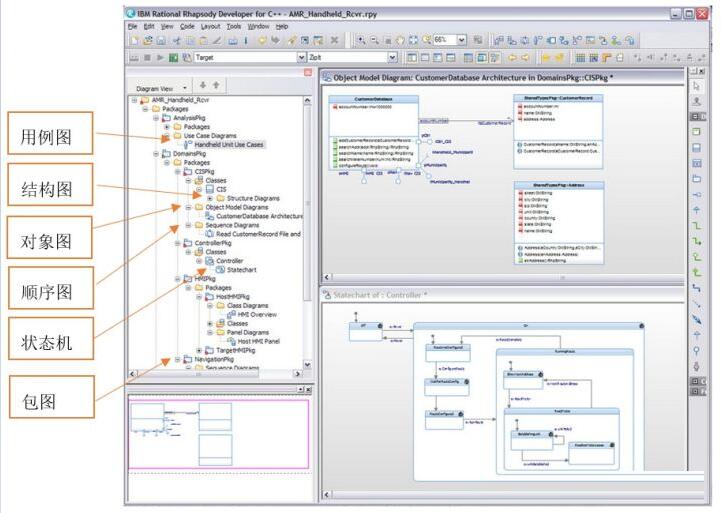Toggle the diagram grid icon
Viewport: 728px width, 513px height.
tap(580, 58)
